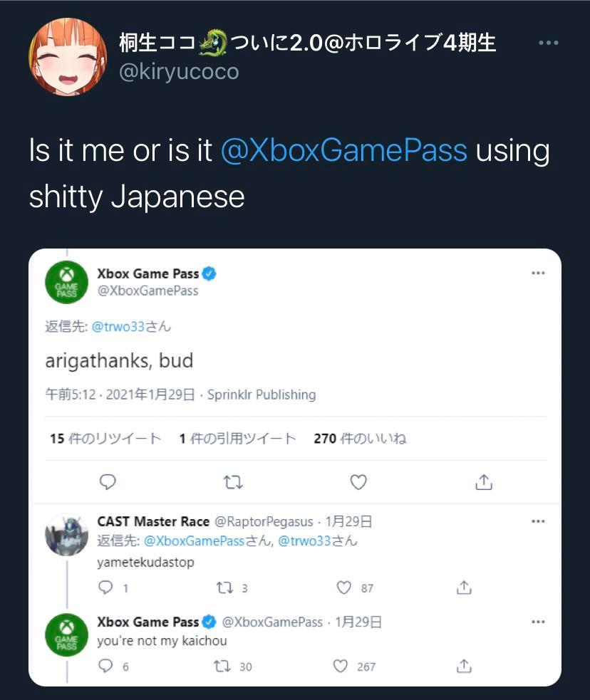Viewport: 590px width, 700px height.
Task: Click share icon under arigathanks tweet
Action: [x=484, y=483]
